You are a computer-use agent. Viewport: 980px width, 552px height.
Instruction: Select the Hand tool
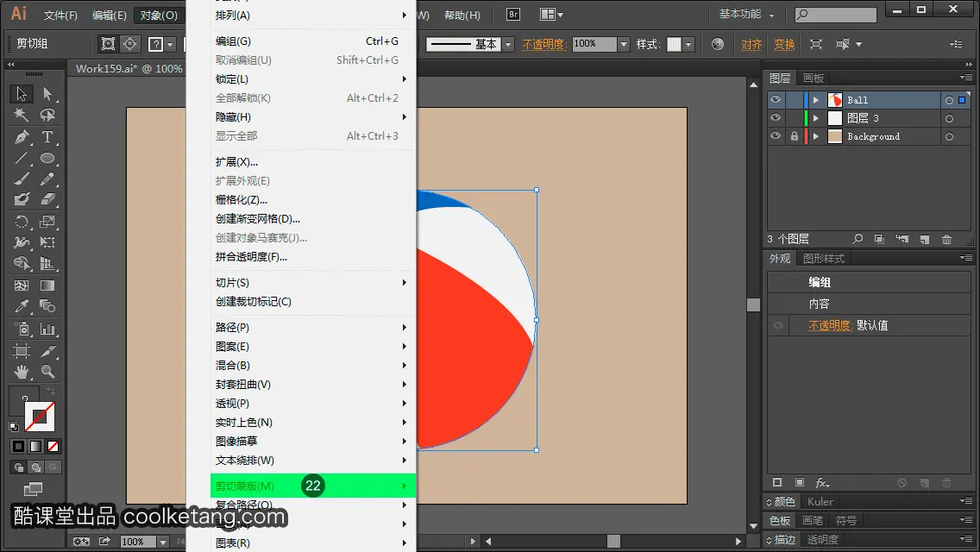pyautogui.click(x=22, y=372)
